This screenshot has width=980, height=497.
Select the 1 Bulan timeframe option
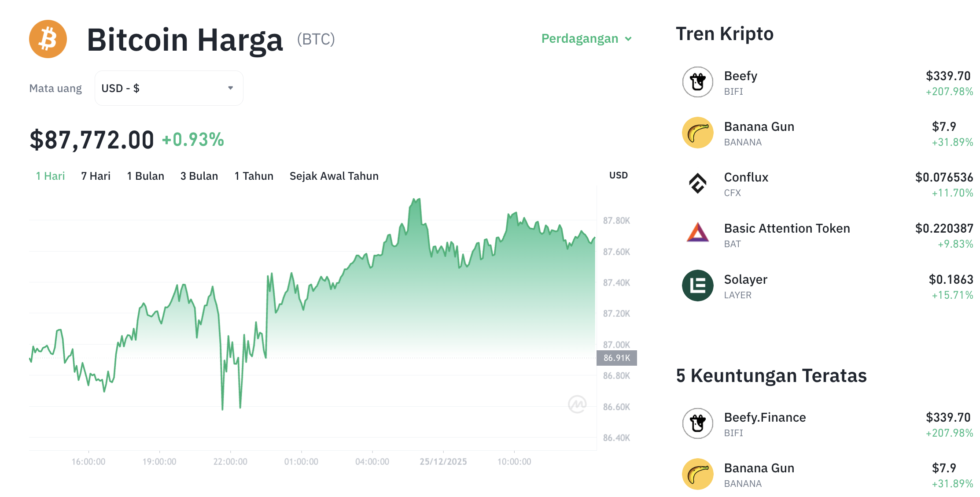click(x=145, y=176)
